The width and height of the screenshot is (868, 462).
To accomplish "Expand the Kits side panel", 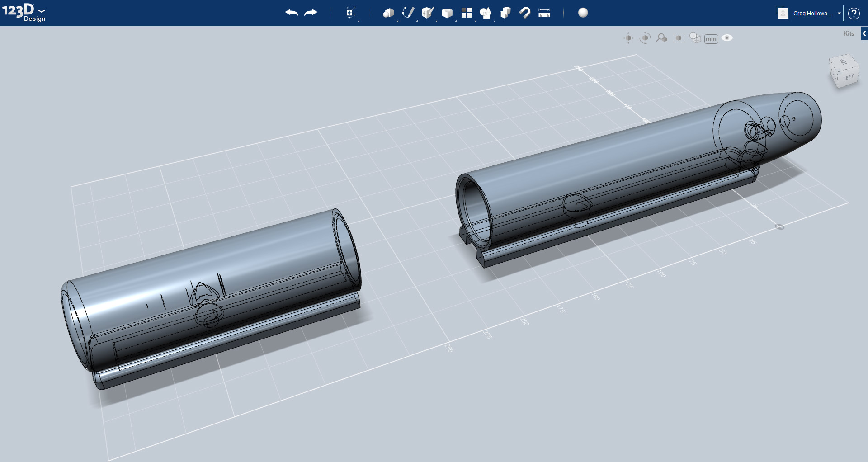I will click(x=864, y=33).
